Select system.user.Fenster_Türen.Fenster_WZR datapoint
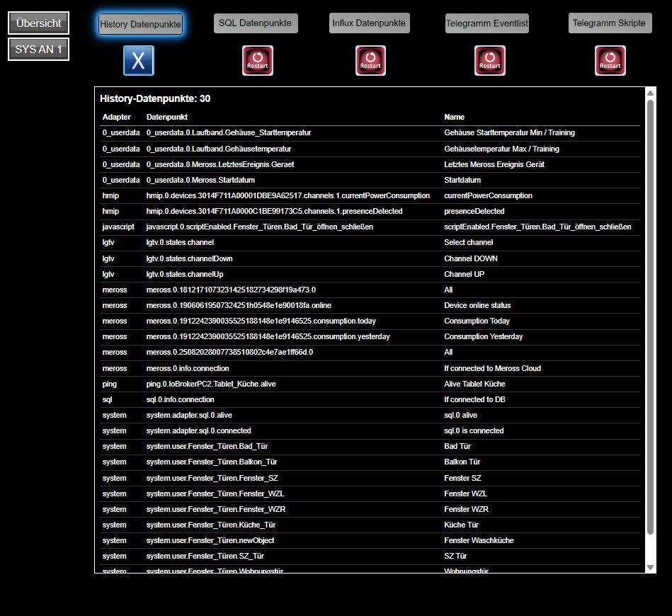This screenshot has width=672, height=616. (x=216, y=509)
